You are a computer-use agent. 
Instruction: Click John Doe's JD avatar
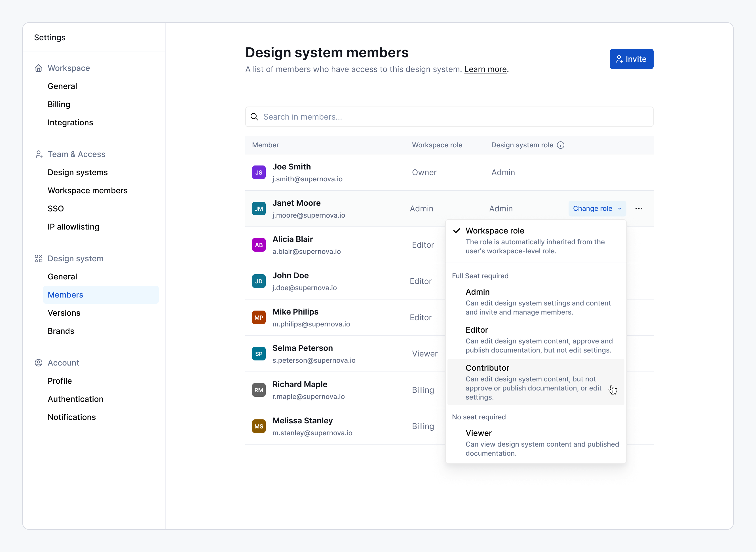point(259,281)
